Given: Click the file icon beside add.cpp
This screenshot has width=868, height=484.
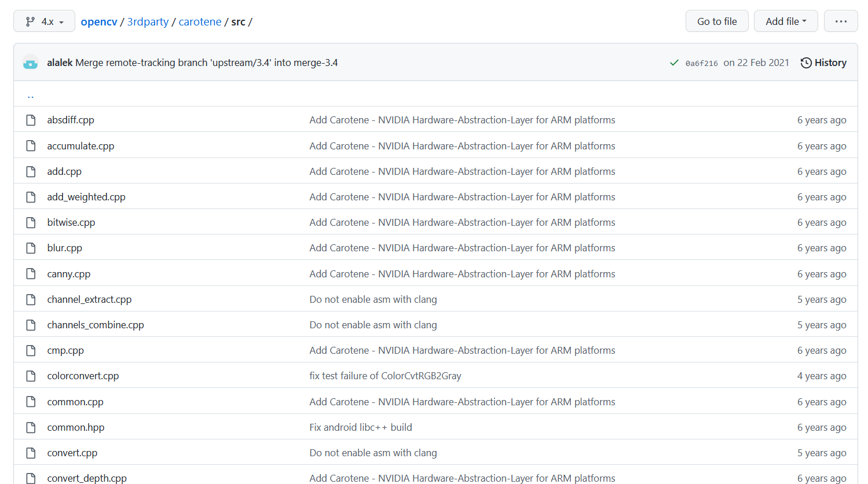Looking at the screenshot, I should (x=31, y=171).
